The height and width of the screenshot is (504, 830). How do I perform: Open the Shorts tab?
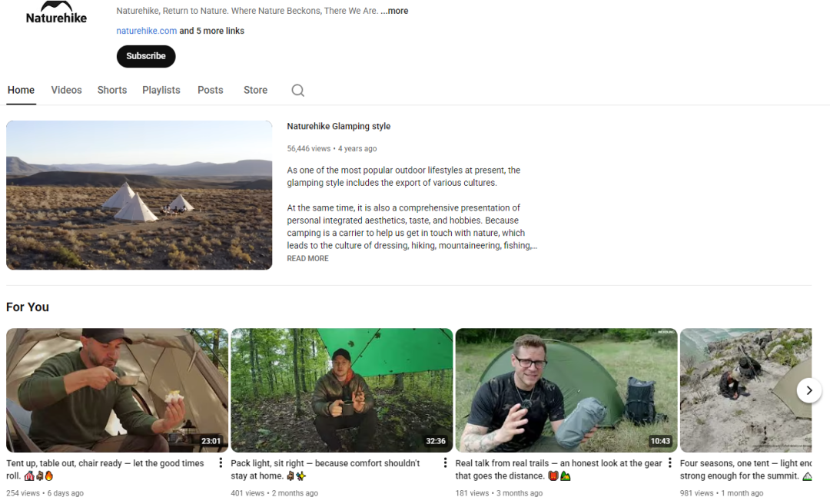point(112,90)
